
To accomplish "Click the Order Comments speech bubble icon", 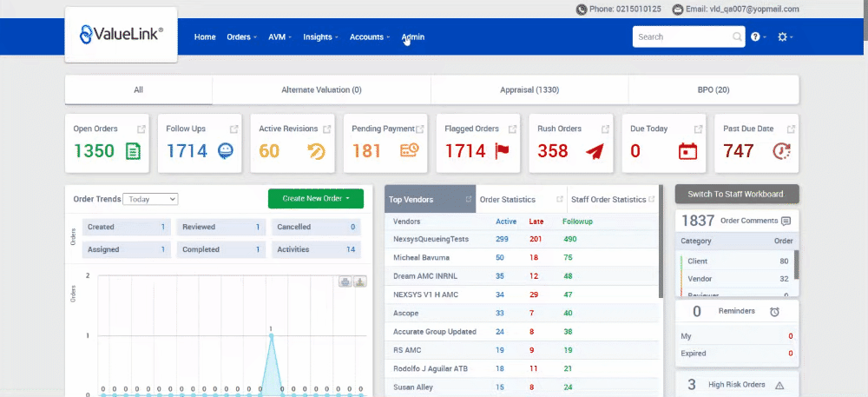I will pos(786,221).
